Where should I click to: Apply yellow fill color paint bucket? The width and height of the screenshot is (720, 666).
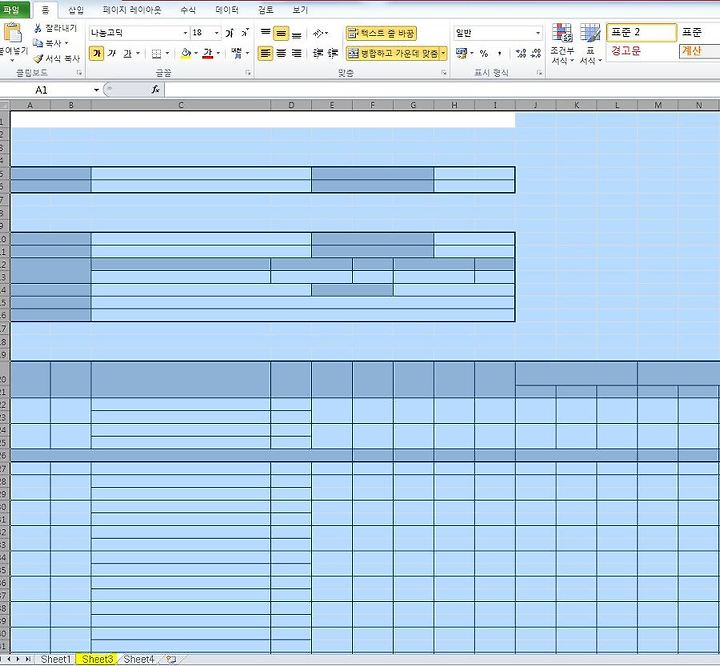click(186, 53)
